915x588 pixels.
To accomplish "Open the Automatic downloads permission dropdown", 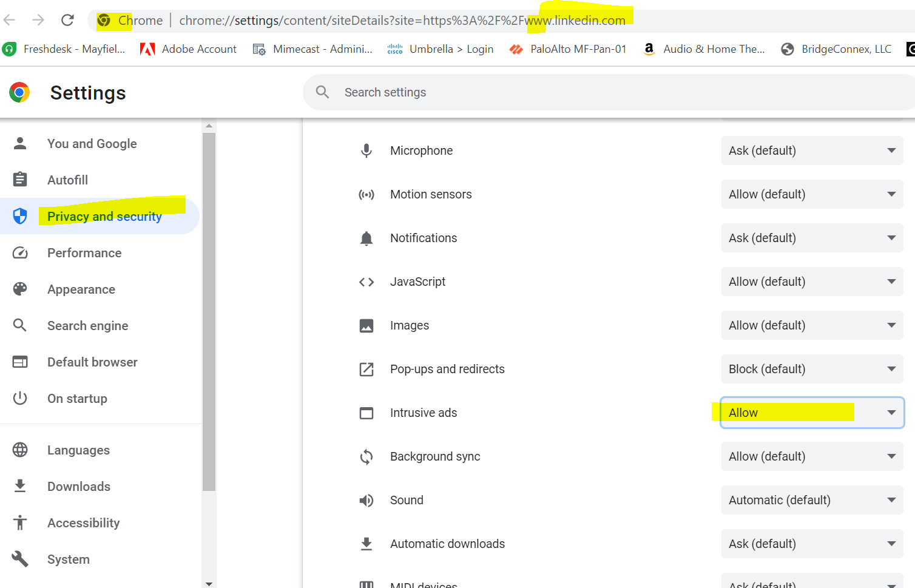I will pos(812,544).
